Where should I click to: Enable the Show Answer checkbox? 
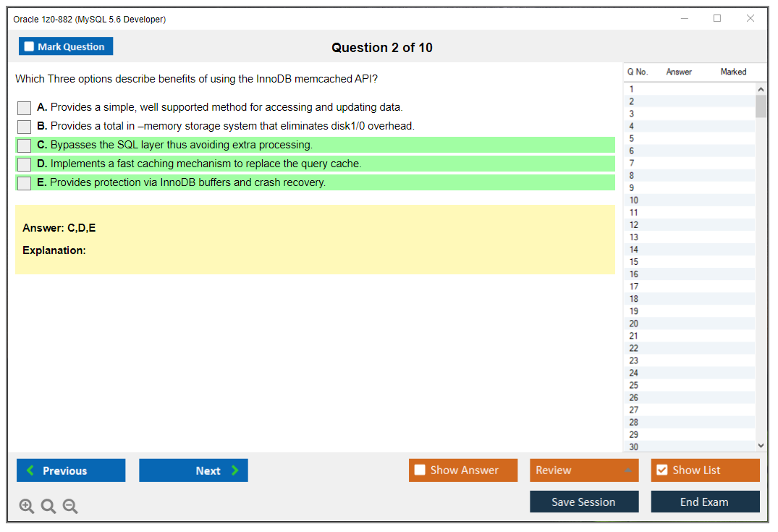click(420, 470)
